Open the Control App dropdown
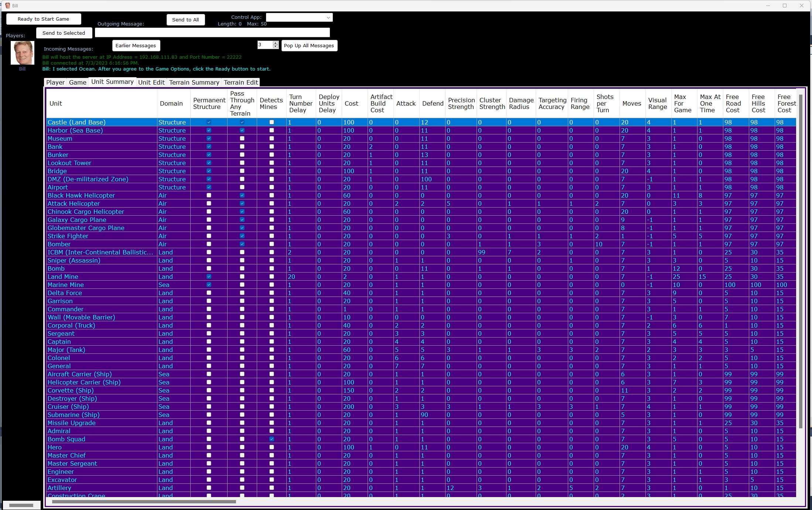812x510 pixels. click(328, 17)
